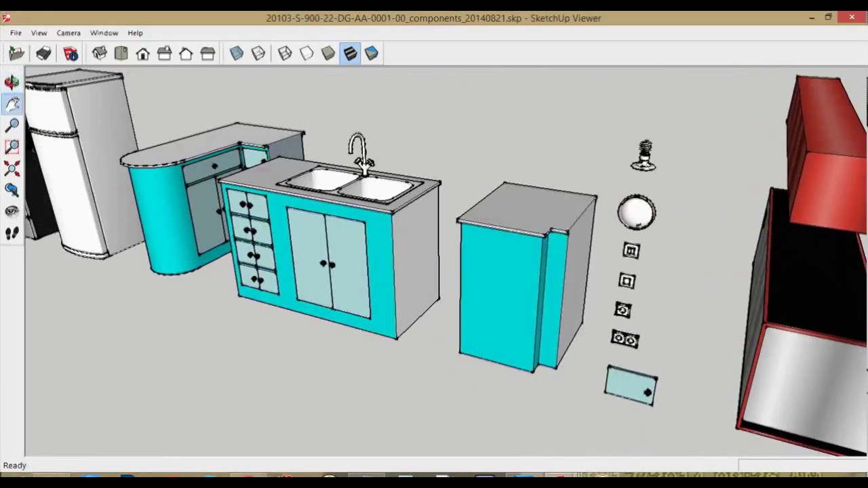The width and height of the screenshot is (868, 488).
Task: Open the View menu
Action: [x=39, y=33]
